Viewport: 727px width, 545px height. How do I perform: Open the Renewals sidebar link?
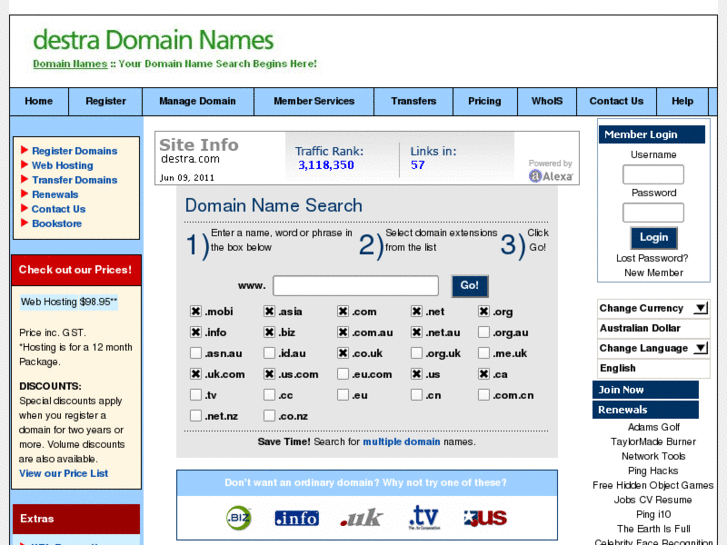[x=55, y=194]
